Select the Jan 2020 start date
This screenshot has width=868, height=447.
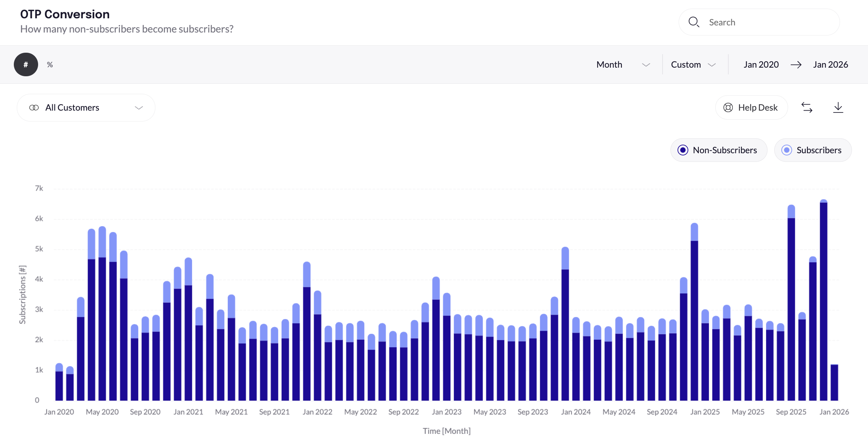coord(761,65)
